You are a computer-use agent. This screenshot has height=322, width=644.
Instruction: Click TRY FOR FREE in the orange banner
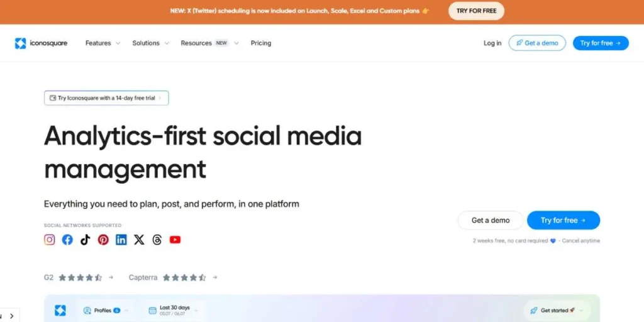pyautogui.click(x=476, y=11)
